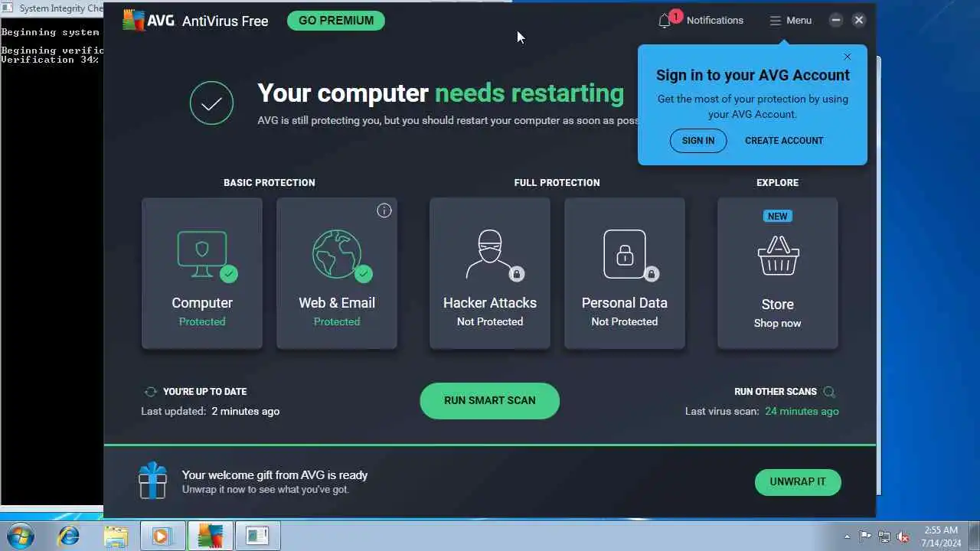Open File Explorer folder in taskbar
This screenshot has width=980, height=551.
point(116,536)
